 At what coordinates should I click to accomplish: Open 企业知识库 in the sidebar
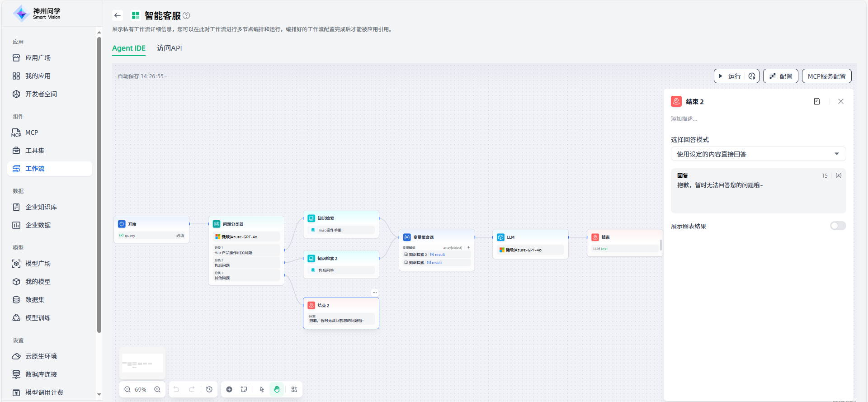pyautogui.click(x=41, y=207)
